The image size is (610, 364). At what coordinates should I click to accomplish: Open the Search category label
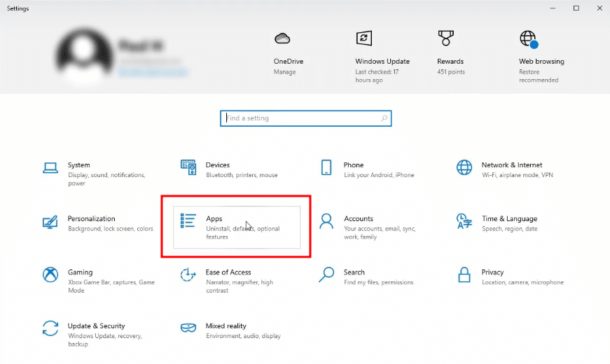click(x=354, y=272)
